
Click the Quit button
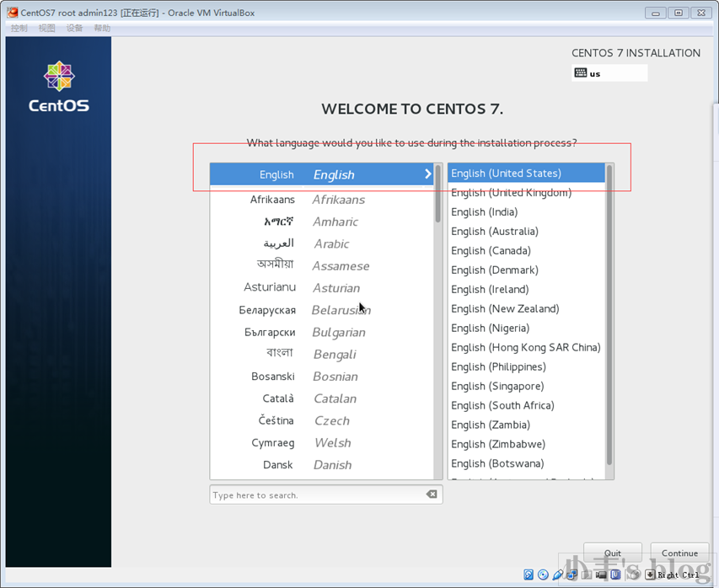[613, 553]
